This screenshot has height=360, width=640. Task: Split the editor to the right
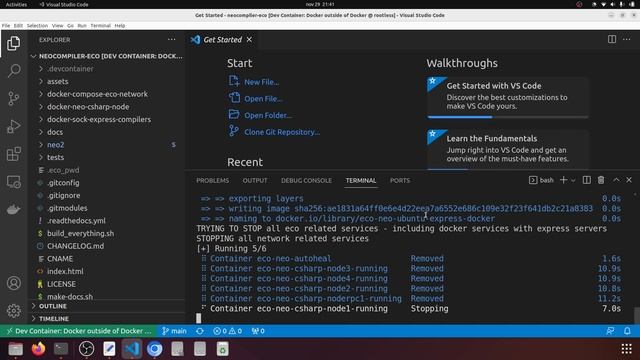pyautogui.click(x=612, y=40)
